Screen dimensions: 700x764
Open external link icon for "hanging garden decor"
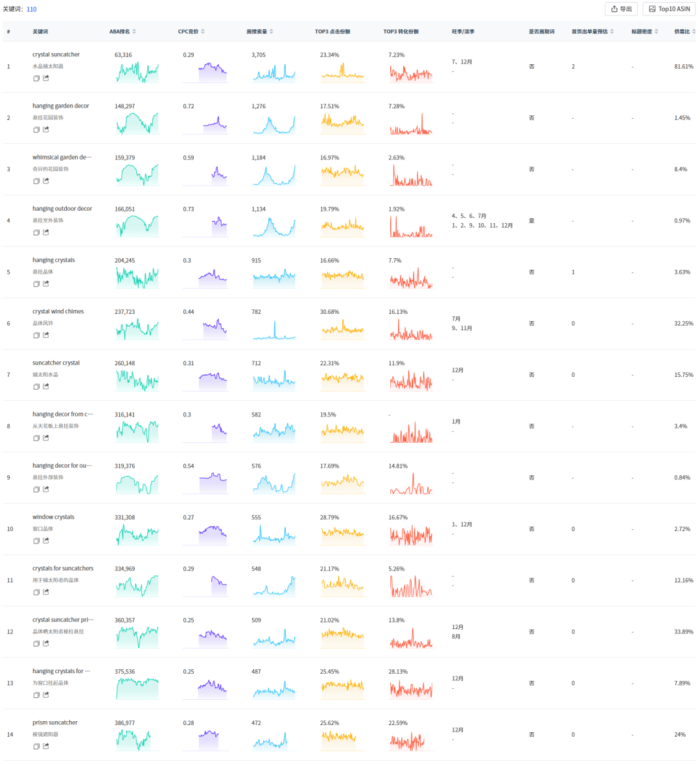[46, 130]
